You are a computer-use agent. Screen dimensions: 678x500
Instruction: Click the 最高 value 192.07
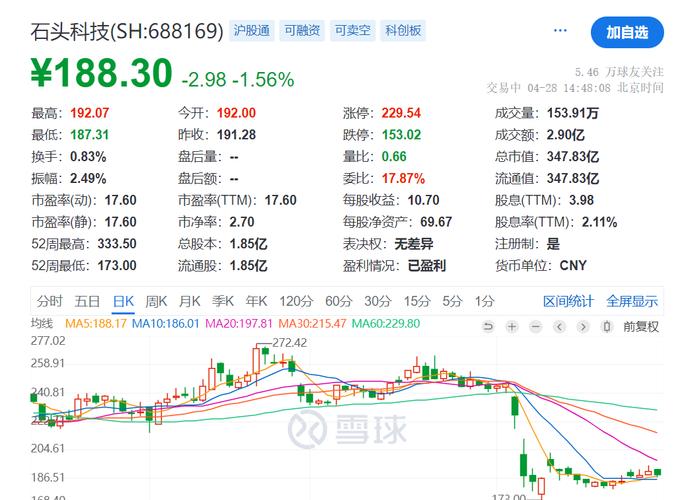point(90,113)
